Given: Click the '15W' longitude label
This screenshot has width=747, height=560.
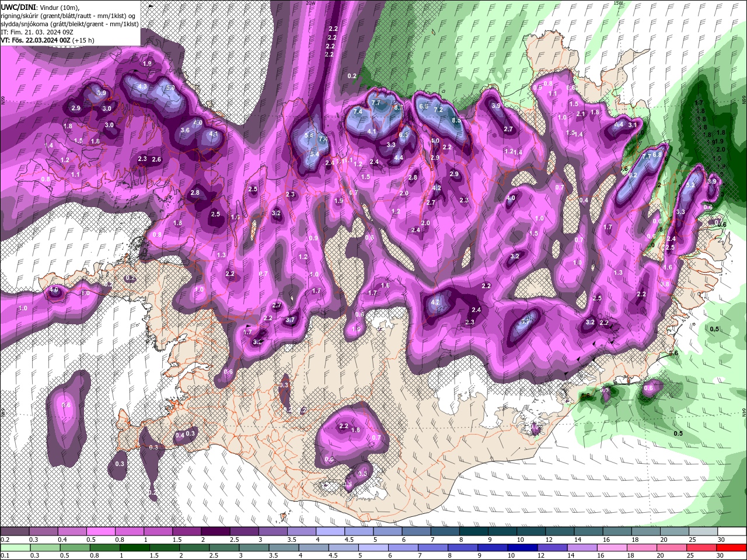Looking at the screenshot, I should click(x=619, y=3).
